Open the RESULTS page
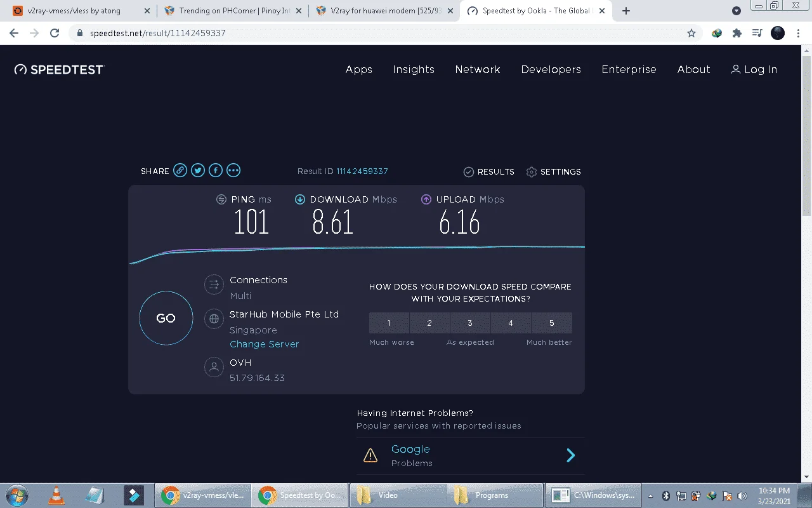Screen dimensions: 812x508 point(489,171)
